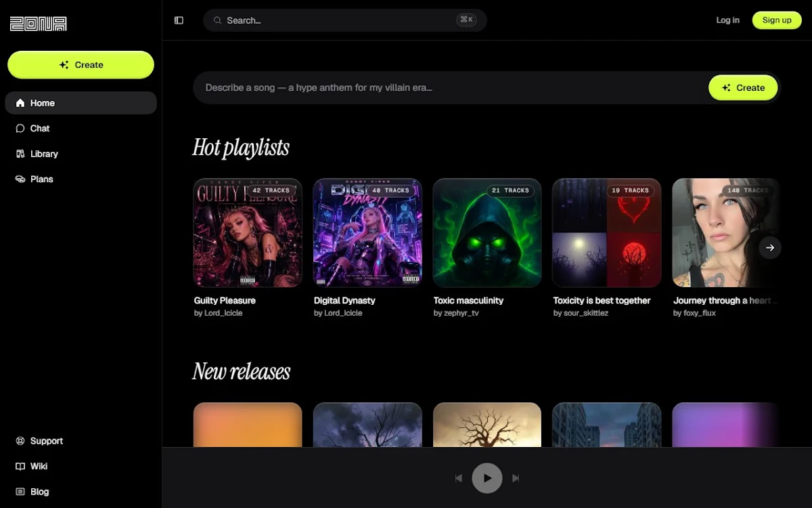The height and width of the screenshot is (508, 812).
Task: Click the Support lifebuoy icon
Action: pos(20,441)
